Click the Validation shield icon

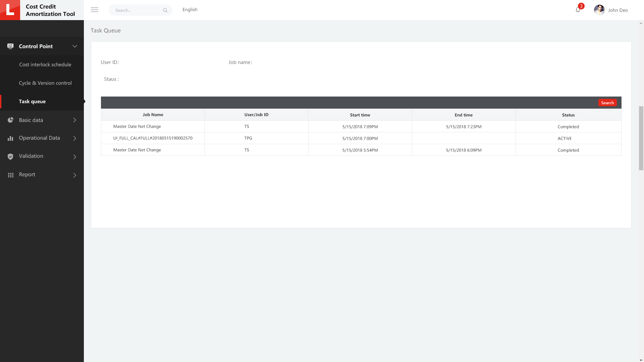pos(10,157)
